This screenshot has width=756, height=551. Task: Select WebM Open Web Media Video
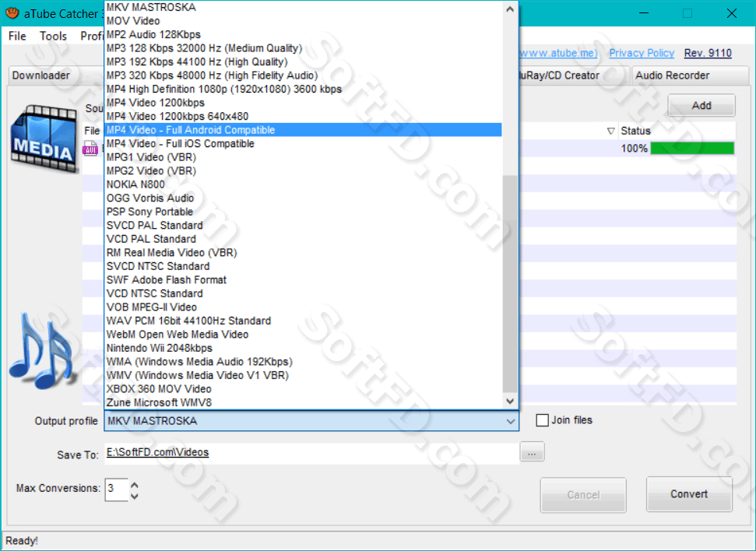[304, 334]
